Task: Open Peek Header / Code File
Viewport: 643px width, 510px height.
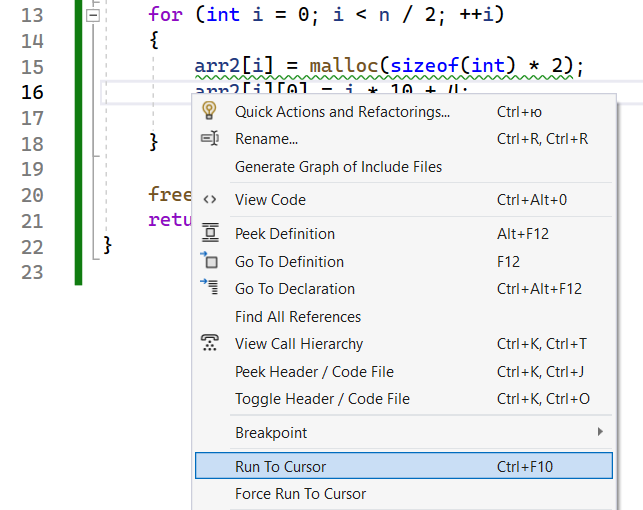Action: tap(314, 371)
